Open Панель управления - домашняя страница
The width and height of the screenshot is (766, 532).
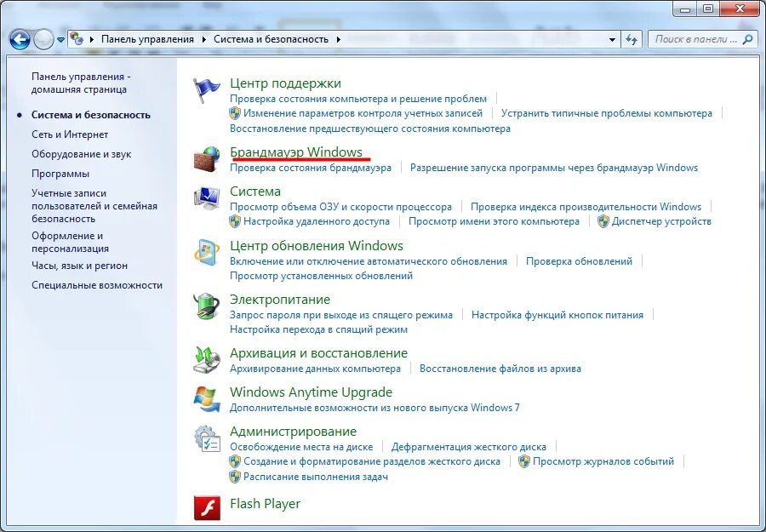(81, 83)
